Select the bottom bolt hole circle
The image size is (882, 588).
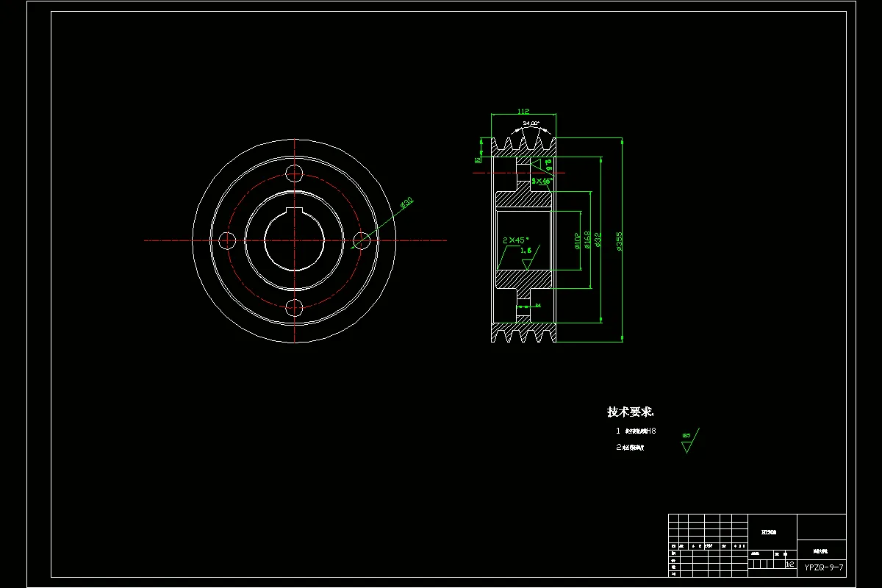tap(295, 307)
